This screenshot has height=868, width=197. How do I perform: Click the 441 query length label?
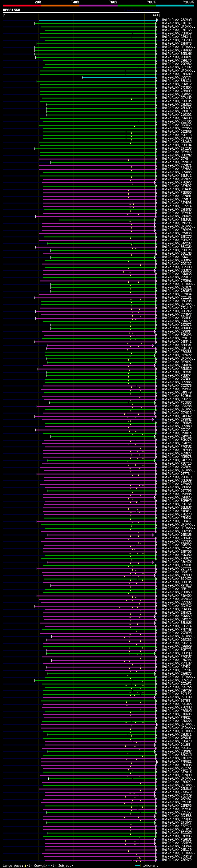pos(155,15)
